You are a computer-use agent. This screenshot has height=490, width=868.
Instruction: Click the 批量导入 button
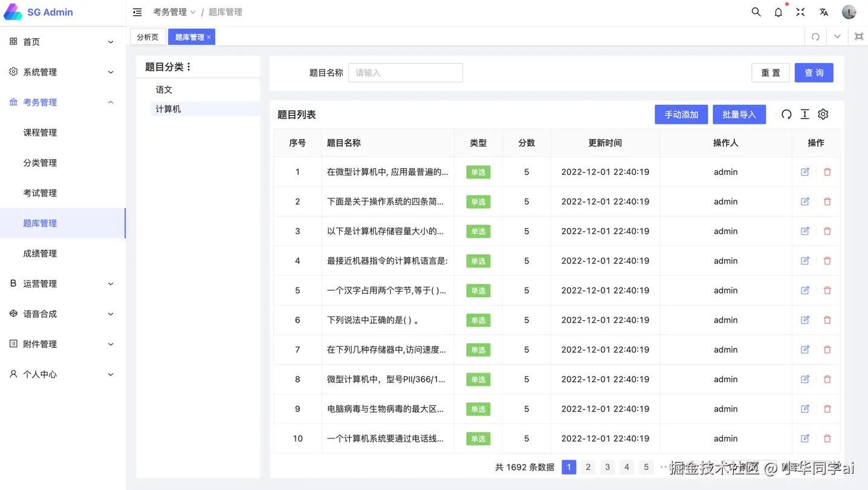pyautogui.click(x=739, y=114)
